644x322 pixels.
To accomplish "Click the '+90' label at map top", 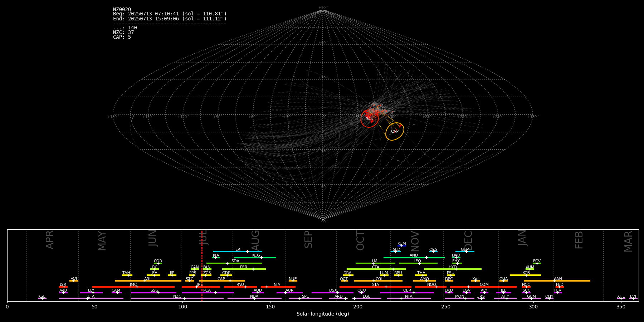I will point(322,8).
